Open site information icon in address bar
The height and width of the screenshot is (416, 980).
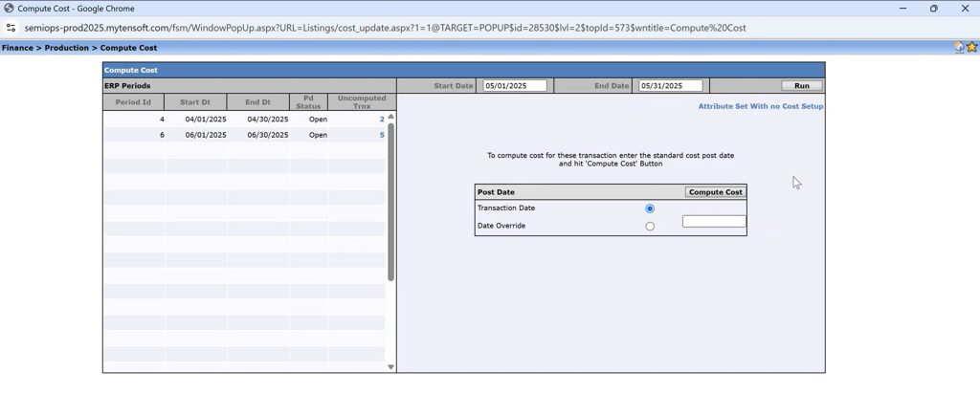(x=11, y=28)
